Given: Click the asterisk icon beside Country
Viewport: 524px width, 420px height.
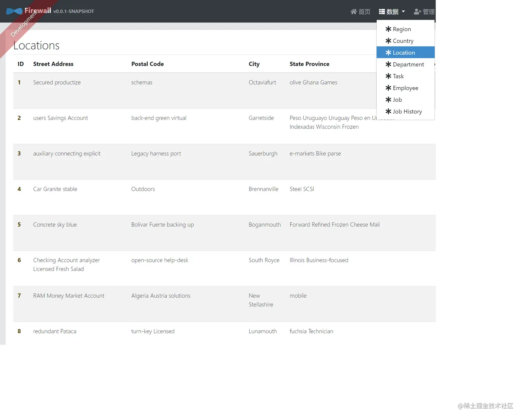Looking at the screenshot, I should 388,41.
